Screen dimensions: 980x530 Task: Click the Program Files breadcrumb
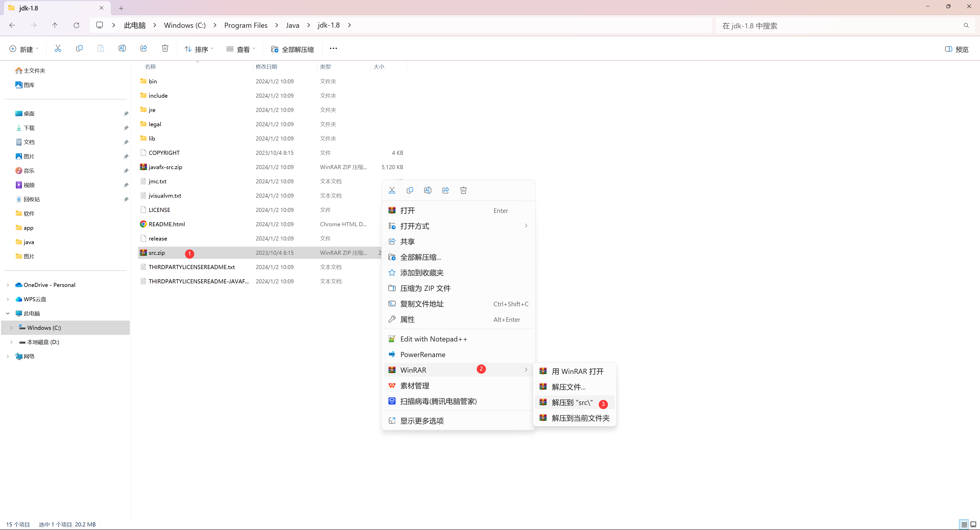(246, 25)
